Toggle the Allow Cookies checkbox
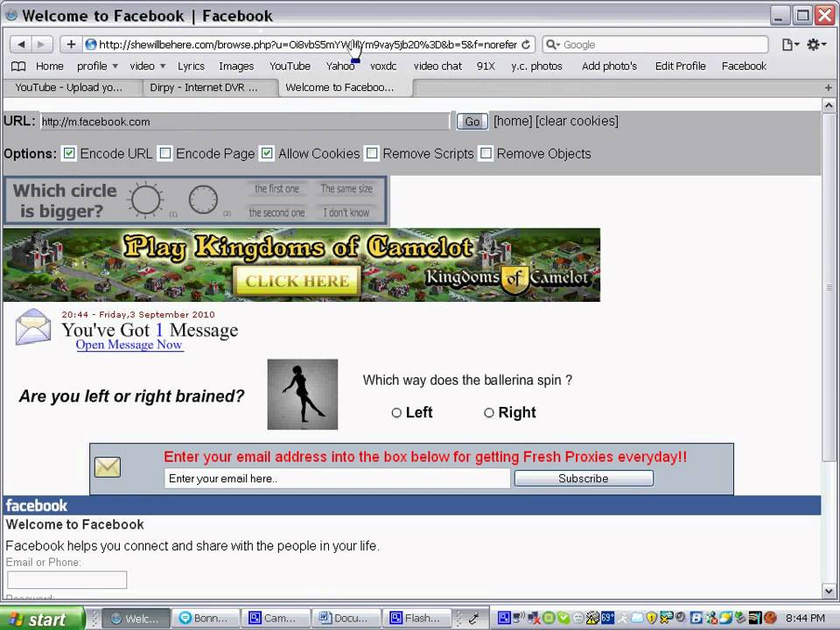This screenshot has height=630, width=840. tap(267, 153)
